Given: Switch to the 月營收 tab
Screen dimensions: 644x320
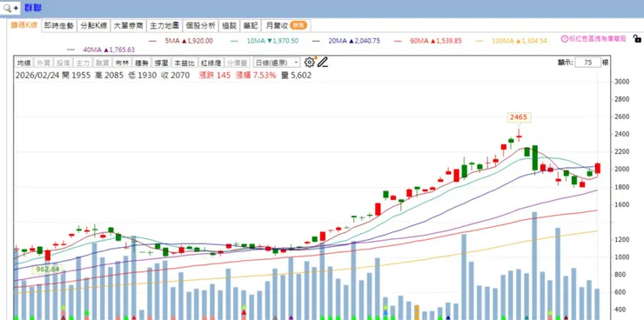Looking at the screenshot, I should [285, 25].
